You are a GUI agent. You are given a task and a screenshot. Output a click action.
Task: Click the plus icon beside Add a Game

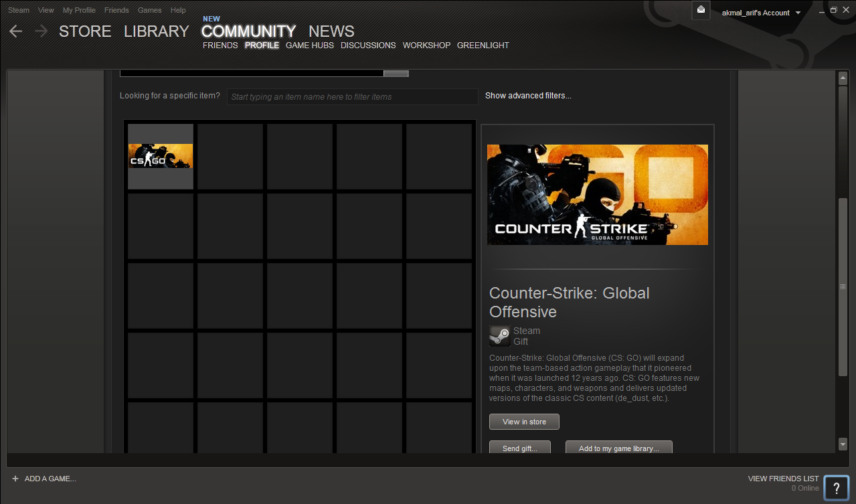pos(15,479)
